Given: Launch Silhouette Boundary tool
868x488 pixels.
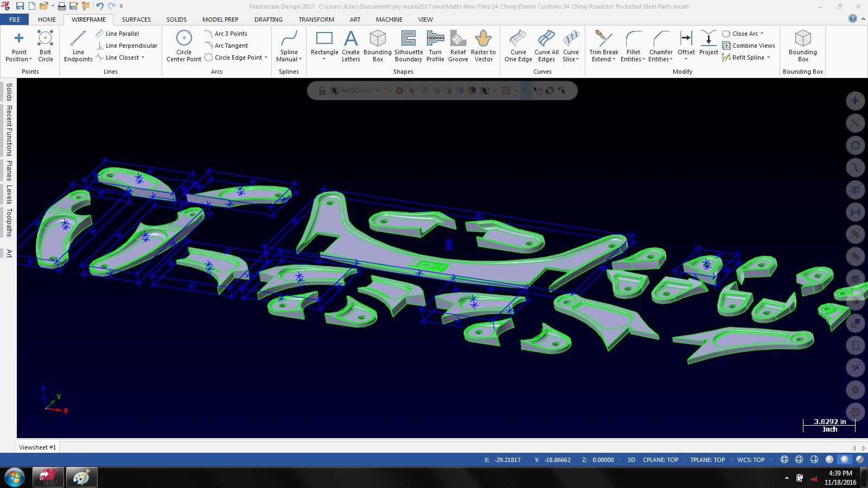Looking at the screenshot, I should pyautogui.click(x=409, y=46).
